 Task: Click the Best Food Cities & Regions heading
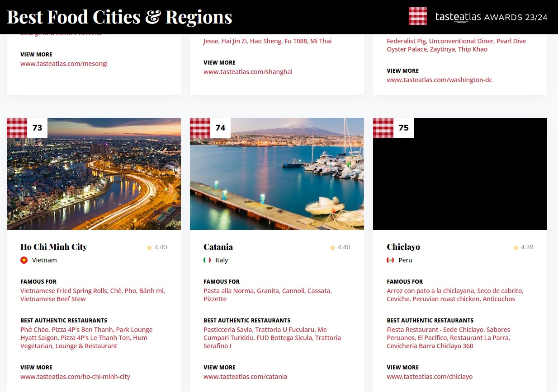119,17
